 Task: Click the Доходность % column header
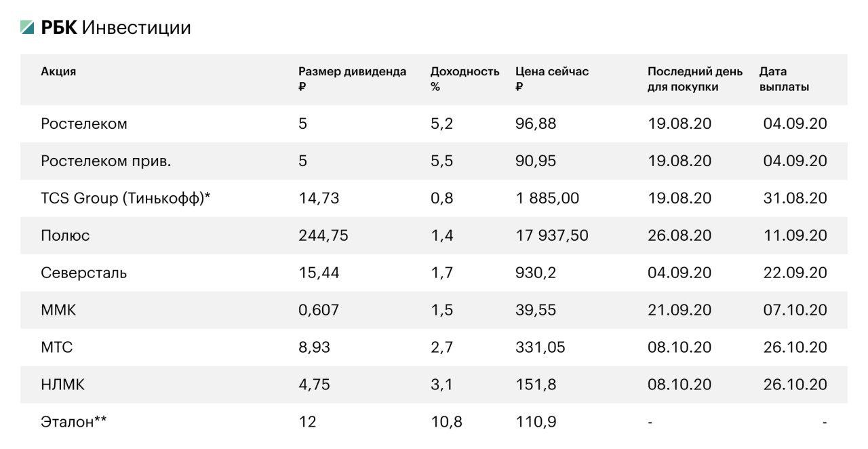465,79
